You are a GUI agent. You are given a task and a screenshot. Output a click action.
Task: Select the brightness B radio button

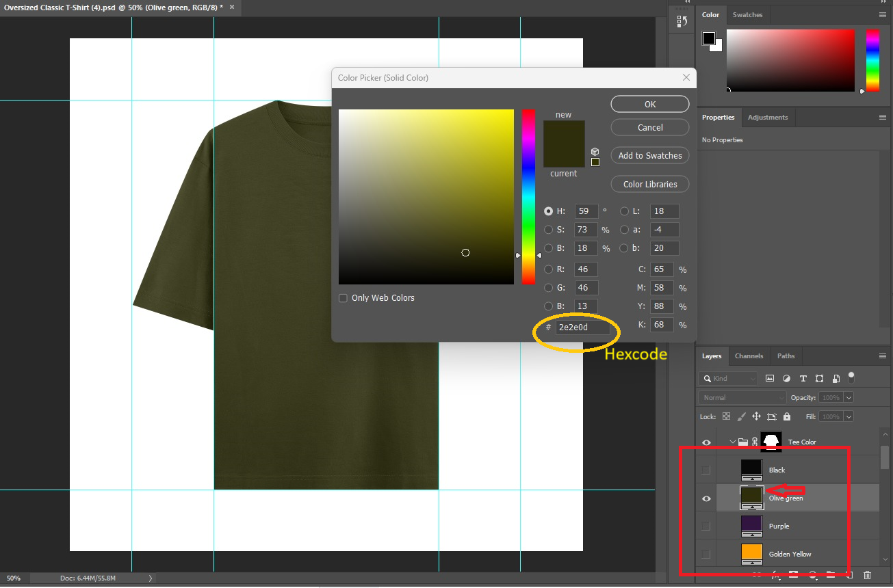pos(548,248)
